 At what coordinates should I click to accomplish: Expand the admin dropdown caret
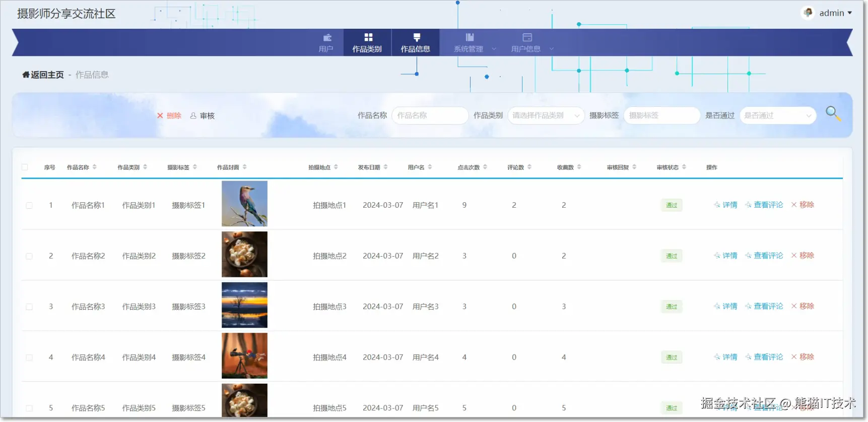coord(850,13)
